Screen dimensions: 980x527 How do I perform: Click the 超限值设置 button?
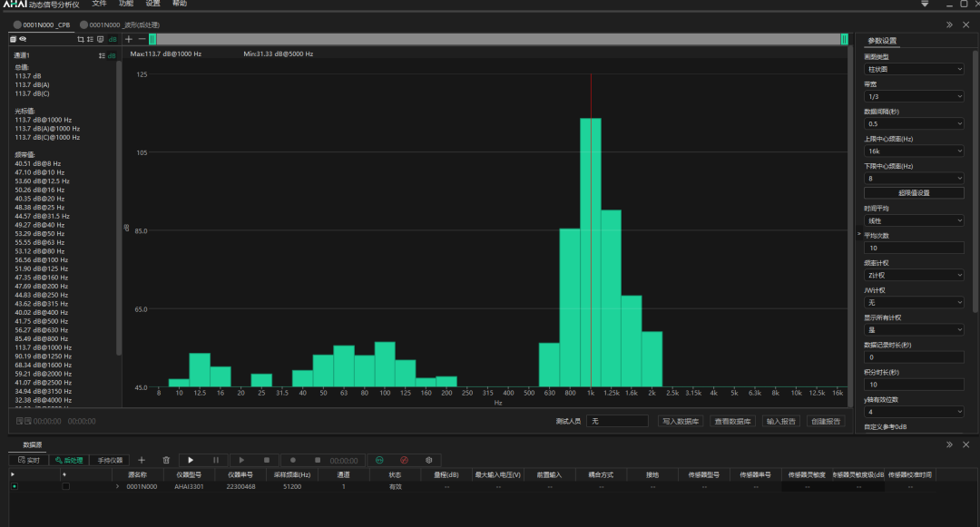(x=914, y=193)
